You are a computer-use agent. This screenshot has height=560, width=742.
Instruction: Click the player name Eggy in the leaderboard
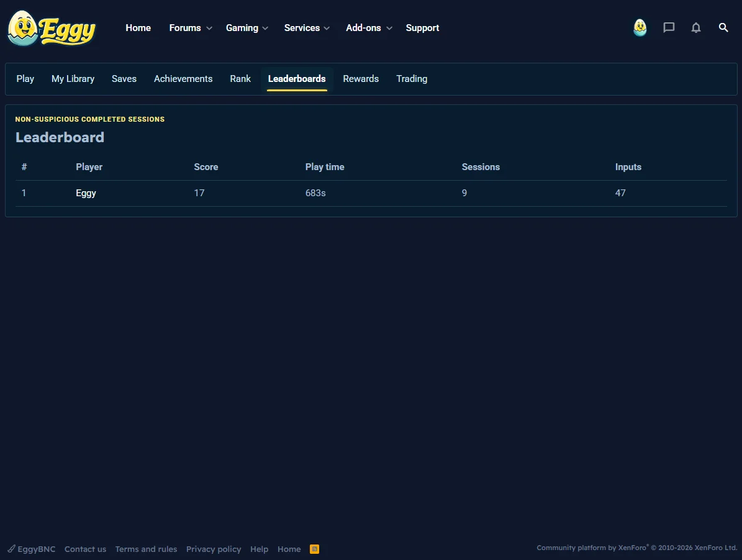(x=86, y=193)
